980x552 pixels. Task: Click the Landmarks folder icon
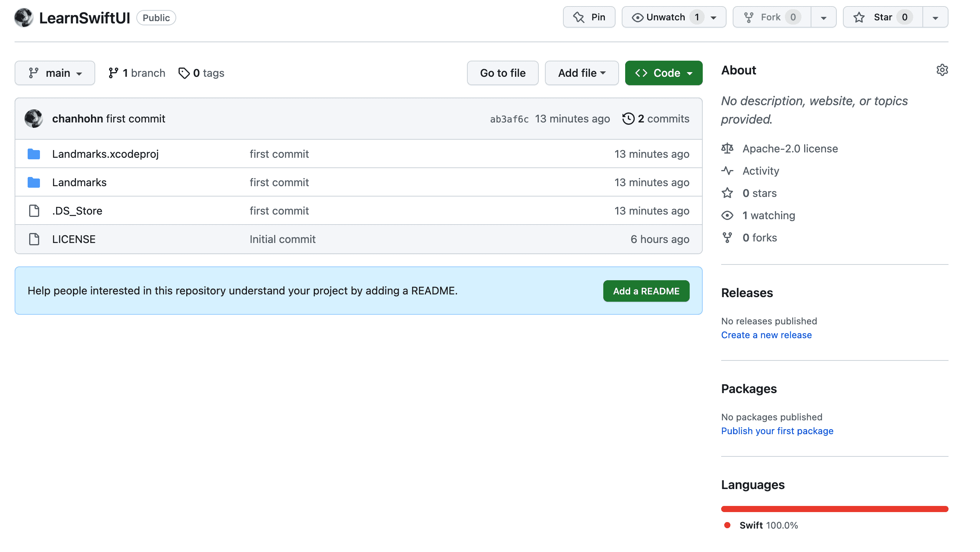pos(34,182)
